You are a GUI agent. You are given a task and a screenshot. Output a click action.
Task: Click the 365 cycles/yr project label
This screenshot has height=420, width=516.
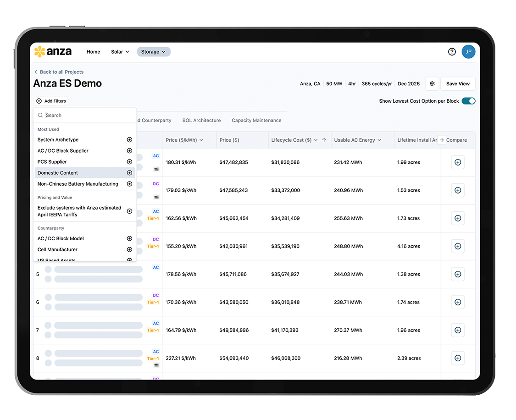377,84
